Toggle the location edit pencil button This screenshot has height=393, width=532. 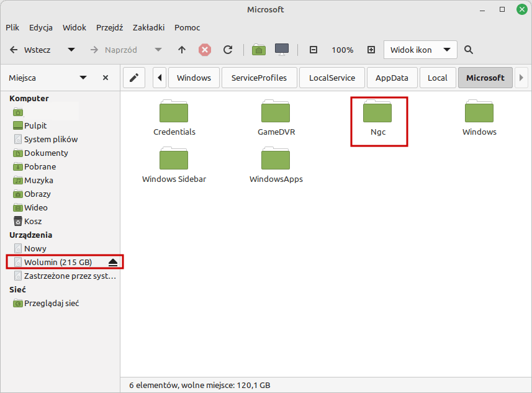click(134, 78)
